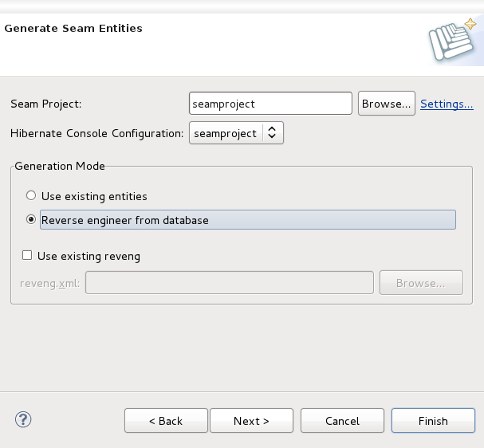Open the Hibernate Console Configuration dropdown
The width and height of the screenshot is (484, 448).
coord(236,133)
